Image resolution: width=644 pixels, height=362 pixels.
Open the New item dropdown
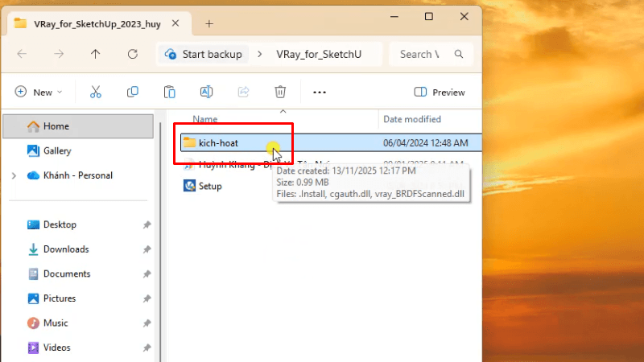click(39, 93)
